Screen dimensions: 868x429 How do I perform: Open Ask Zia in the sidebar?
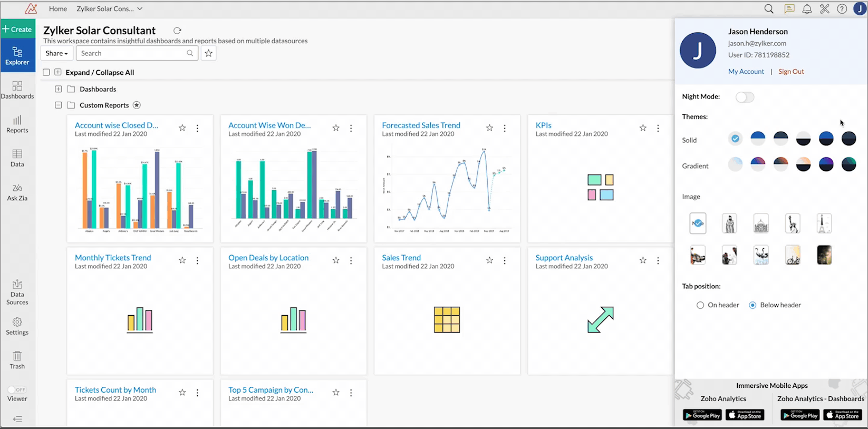[17, 192]
